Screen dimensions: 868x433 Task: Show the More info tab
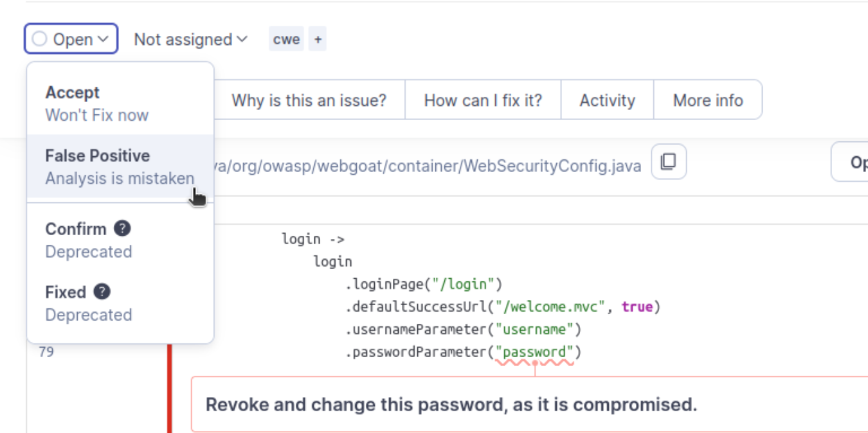click(708, 100)
